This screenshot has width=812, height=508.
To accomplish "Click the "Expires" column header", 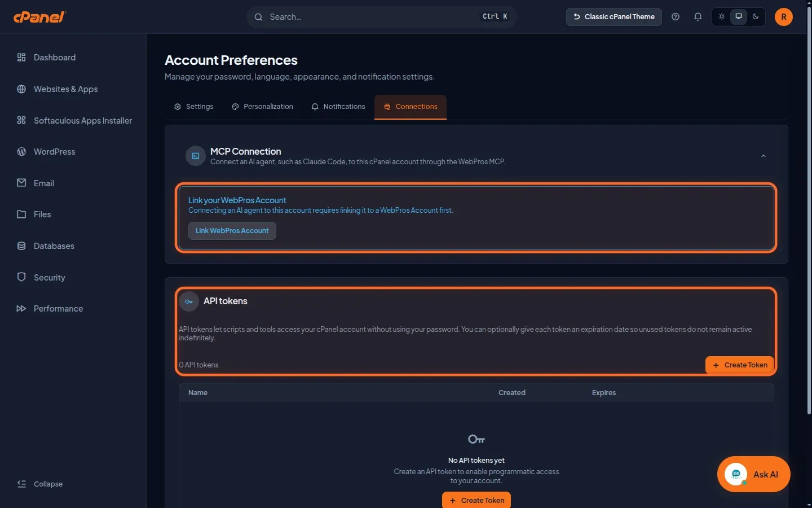I will point(604,393).
